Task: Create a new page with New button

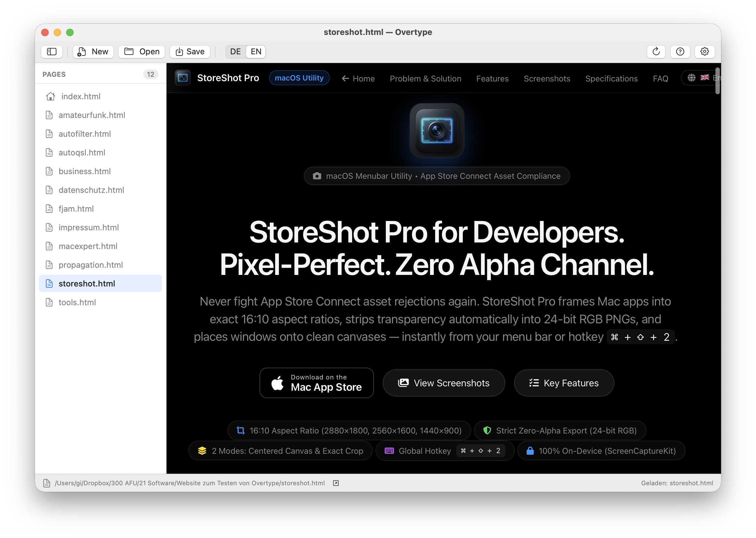Action: click(93, 52)
